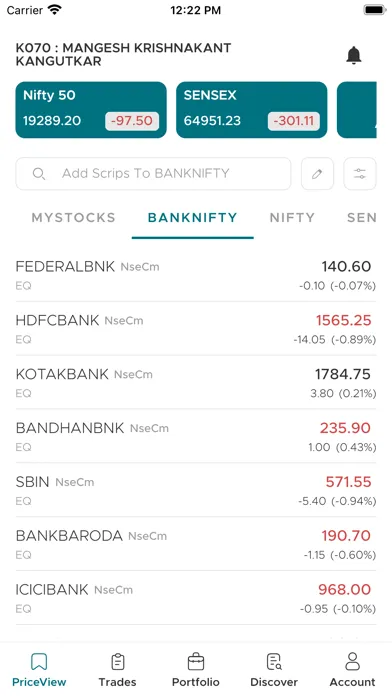Open HDFCBANK stock row
Viewport: 392px width, 696px height.
(x=196, y=329)
